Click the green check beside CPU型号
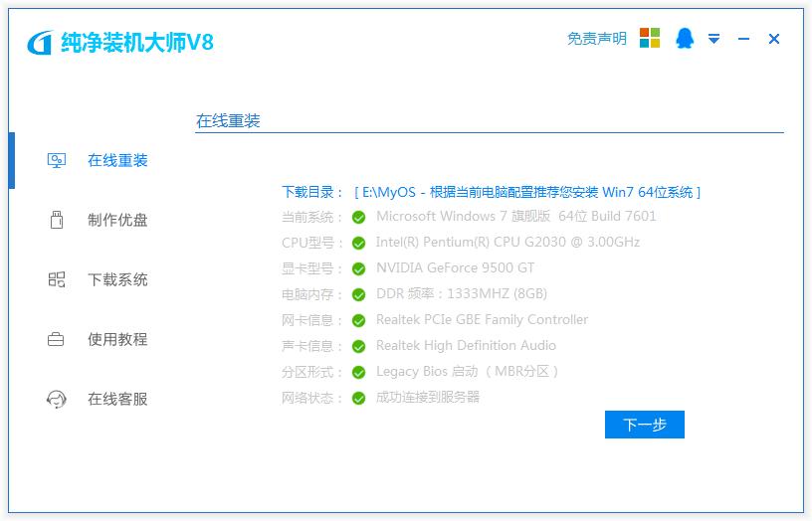812x521 pixels. (359, 244)
